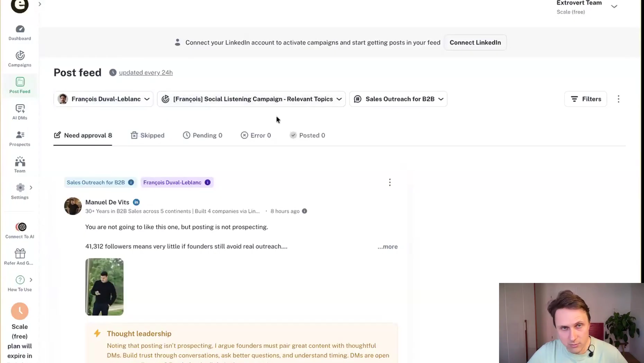Click the Thought leadership lightning icon
The image size is (644, 363).
pyautogui.click(x=97, y=333)
